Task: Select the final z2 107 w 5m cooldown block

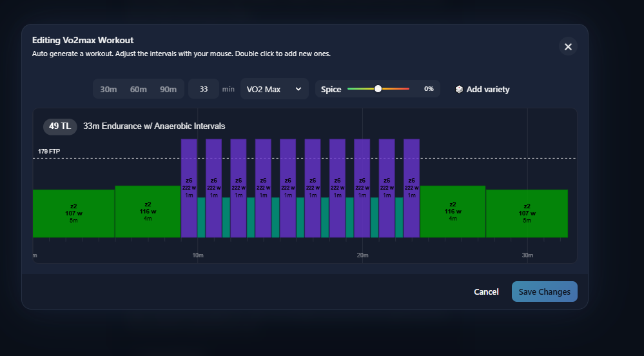Action: coord(527,213)
